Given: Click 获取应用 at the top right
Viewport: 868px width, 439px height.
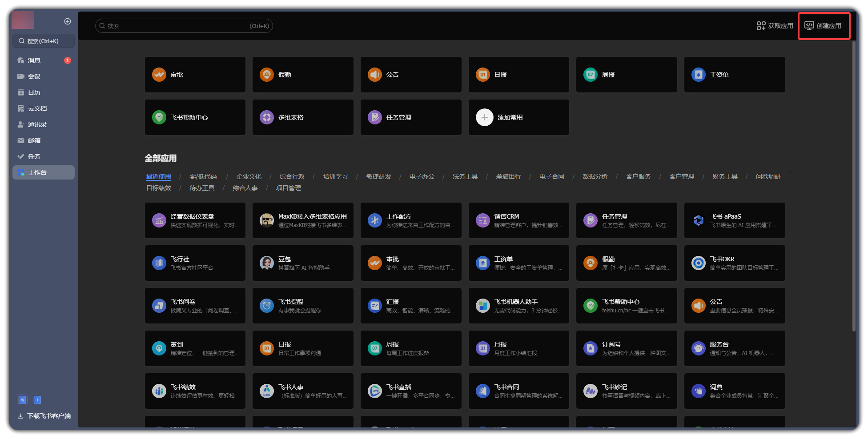Looking at the screenshot, I should [775, 26].
